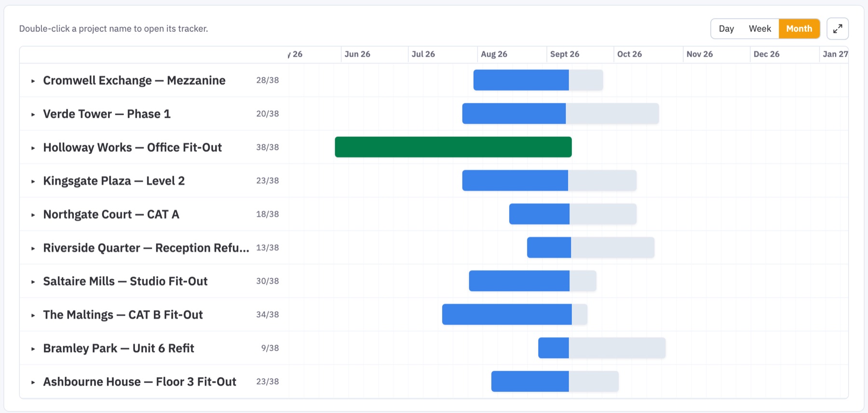Click the Northgate Court progress bar
This screenshot has width=868, height=413.
(x=573, y=214)
